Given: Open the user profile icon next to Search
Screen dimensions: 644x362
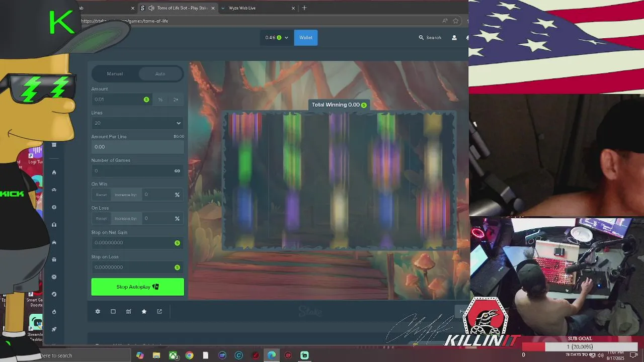Looking at the screenshot, I should tap(454, 38).
